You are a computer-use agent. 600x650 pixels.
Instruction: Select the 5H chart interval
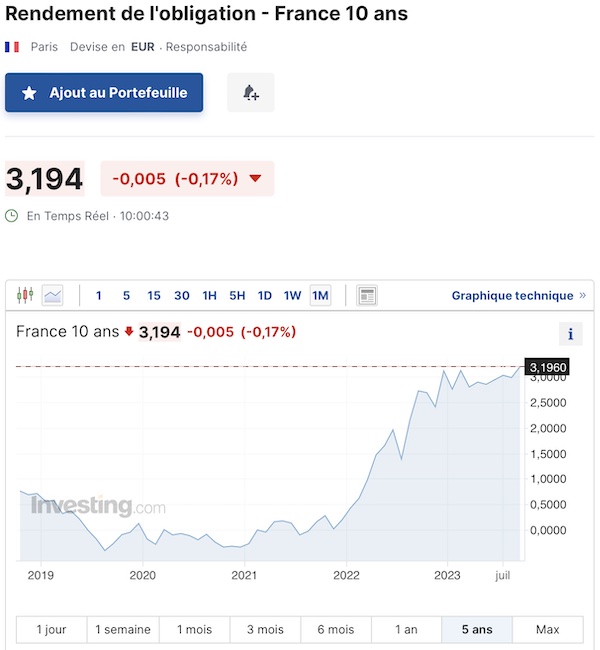click(237, 295)
